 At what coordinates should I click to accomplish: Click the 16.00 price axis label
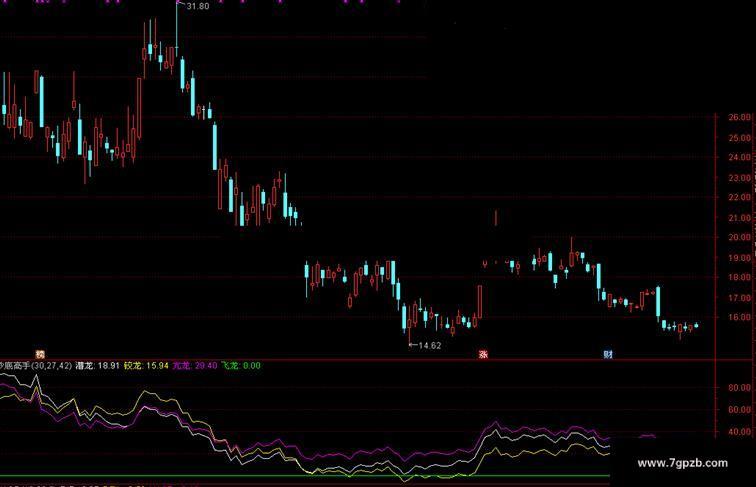point(740,317)
